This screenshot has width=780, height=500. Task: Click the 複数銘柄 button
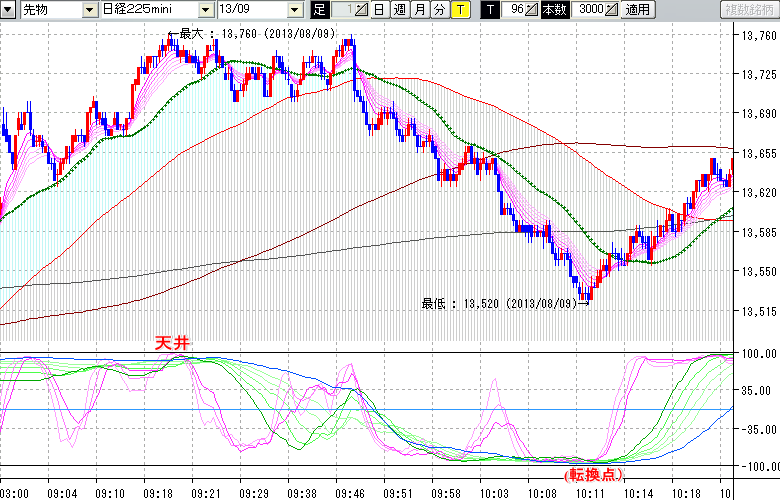point(750,10)
